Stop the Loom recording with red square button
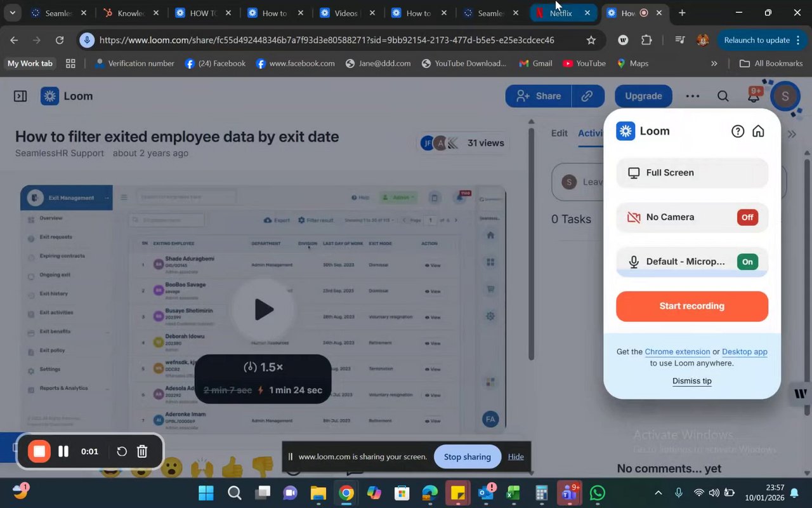The height and width of the screenshot is (508, 812). click(39, 451)
